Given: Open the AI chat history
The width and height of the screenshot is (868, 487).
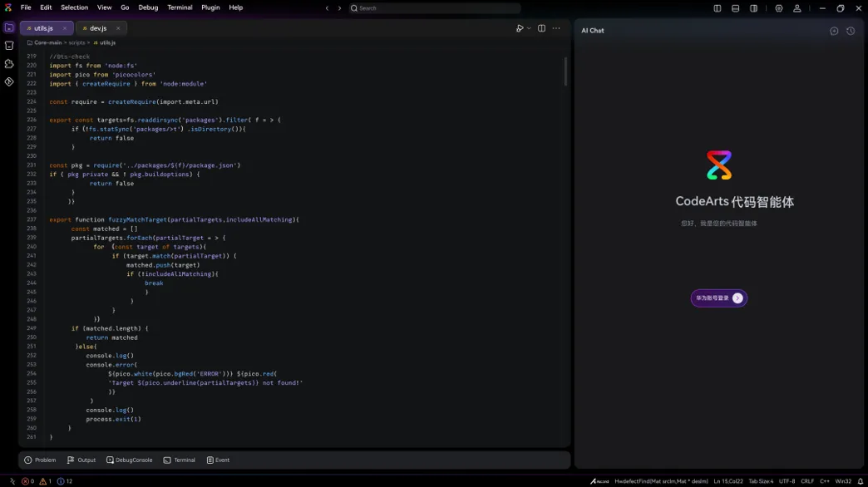Looking at the screenshot, I should (851, 31).
